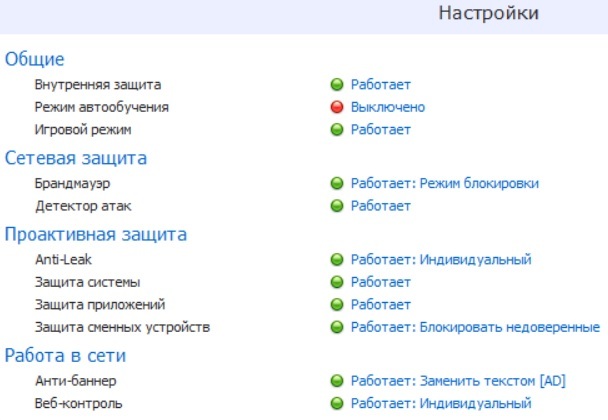Screen dimensions: 608x420
Task: Select the Детектор атак label
Action: click(83, 206)
